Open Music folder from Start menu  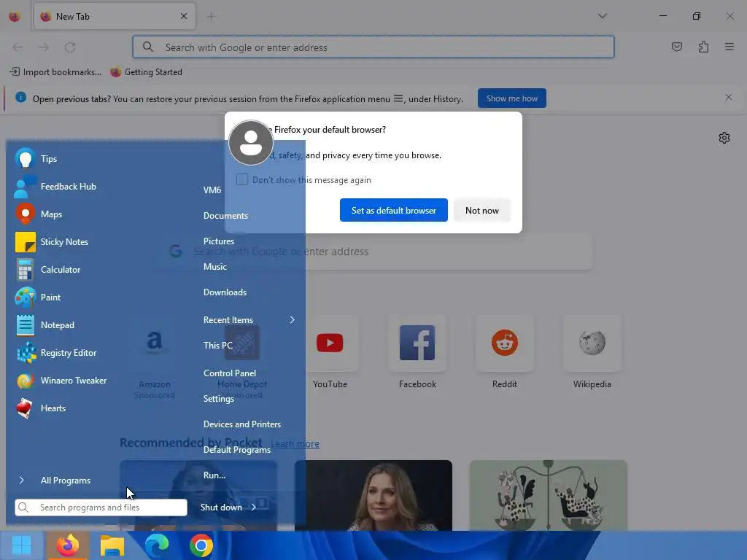pos(215,267)
